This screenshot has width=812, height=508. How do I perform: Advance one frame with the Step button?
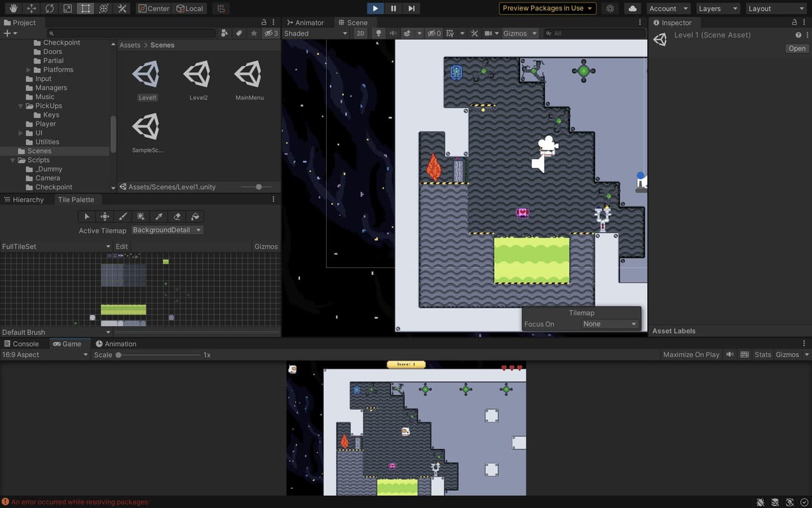coord(412,8)
